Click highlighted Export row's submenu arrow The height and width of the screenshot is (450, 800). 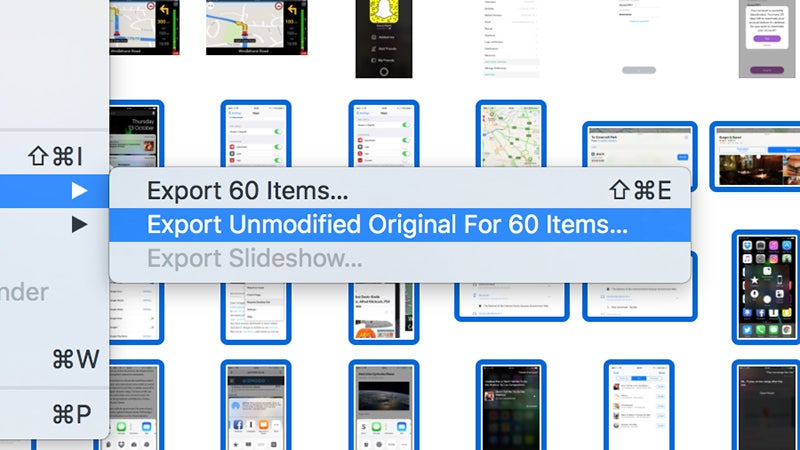pyautogui.click(x=79, y=191)
